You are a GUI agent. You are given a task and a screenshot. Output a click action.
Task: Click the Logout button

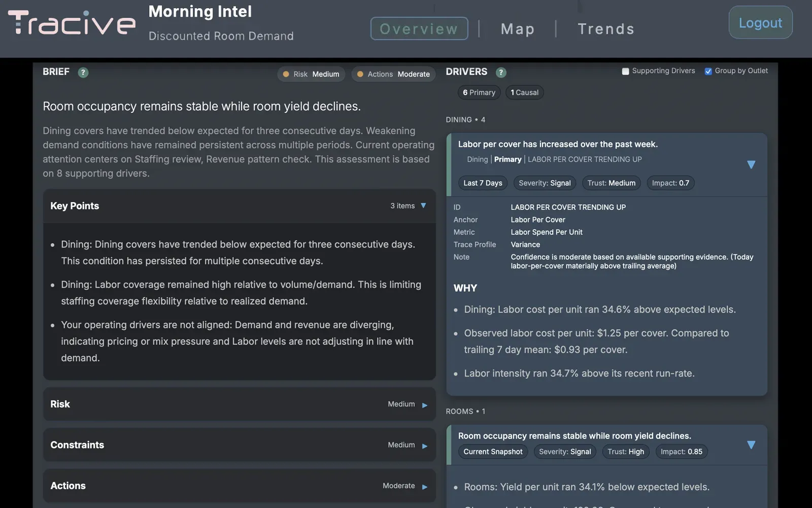760,22
